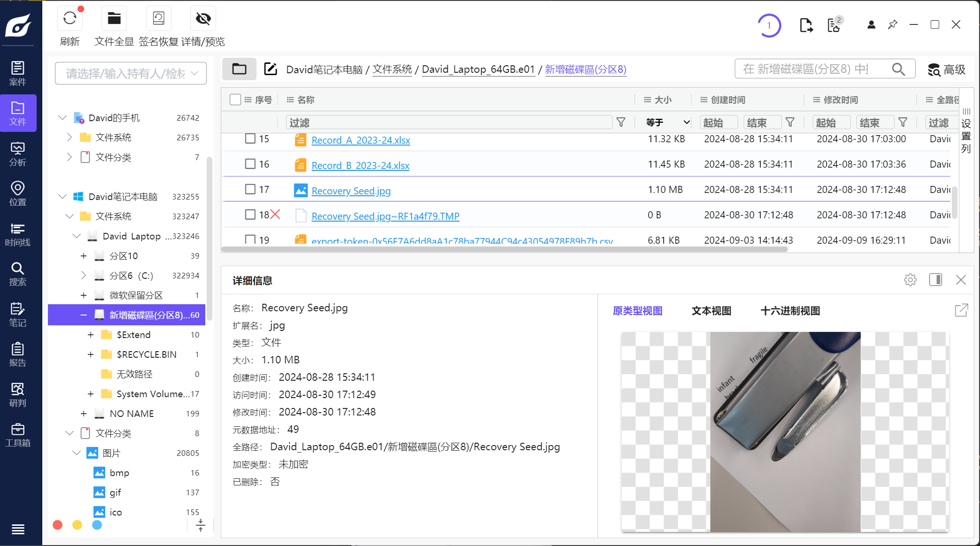Viewport: 980px width, 546px height.
Task: Click the detail panel settings gear
Action: coord(910,280)
